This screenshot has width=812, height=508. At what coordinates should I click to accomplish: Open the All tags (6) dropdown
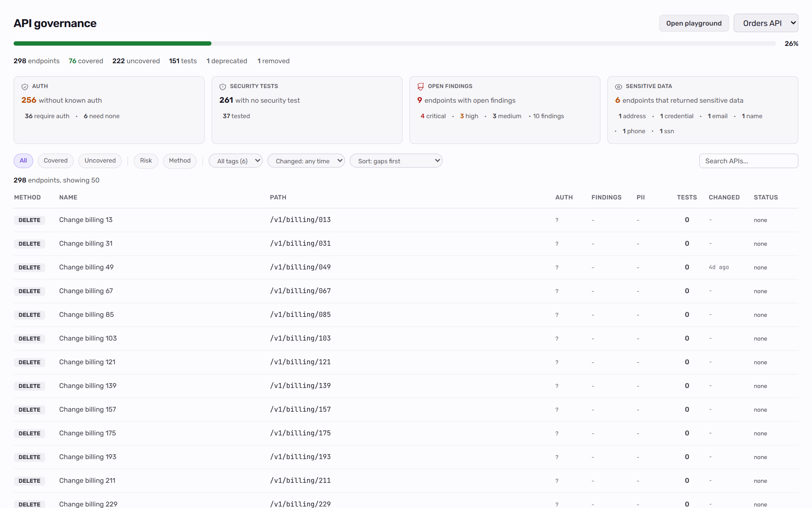pyautogui.click(x=236, y=161)
